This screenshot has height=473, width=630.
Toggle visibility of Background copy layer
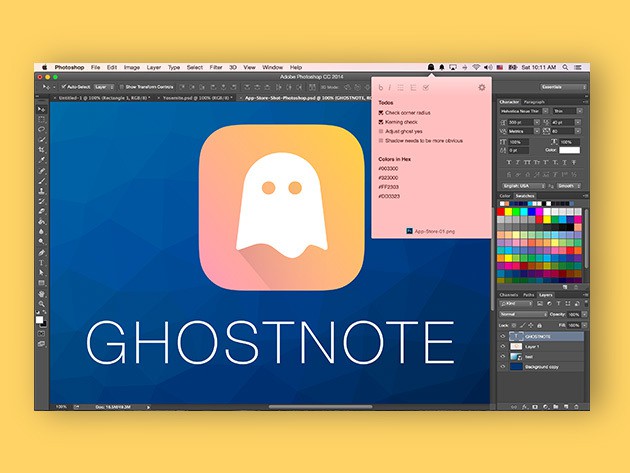(502, 366)
